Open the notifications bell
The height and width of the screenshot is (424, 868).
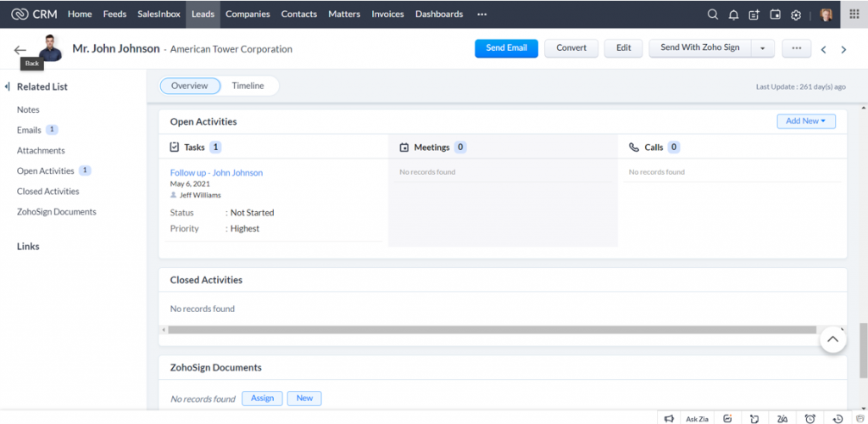pos(733,15)
